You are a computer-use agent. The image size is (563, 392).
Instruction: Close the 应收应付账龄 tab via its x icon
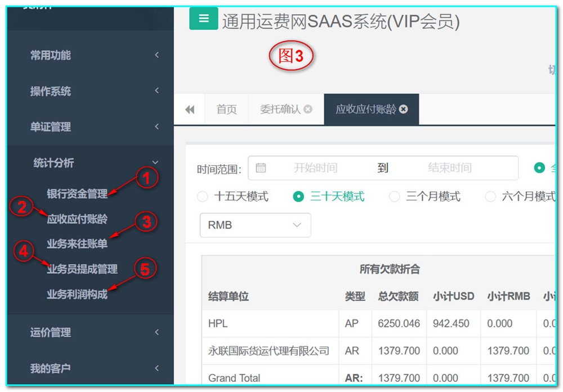tap(403, 110)
